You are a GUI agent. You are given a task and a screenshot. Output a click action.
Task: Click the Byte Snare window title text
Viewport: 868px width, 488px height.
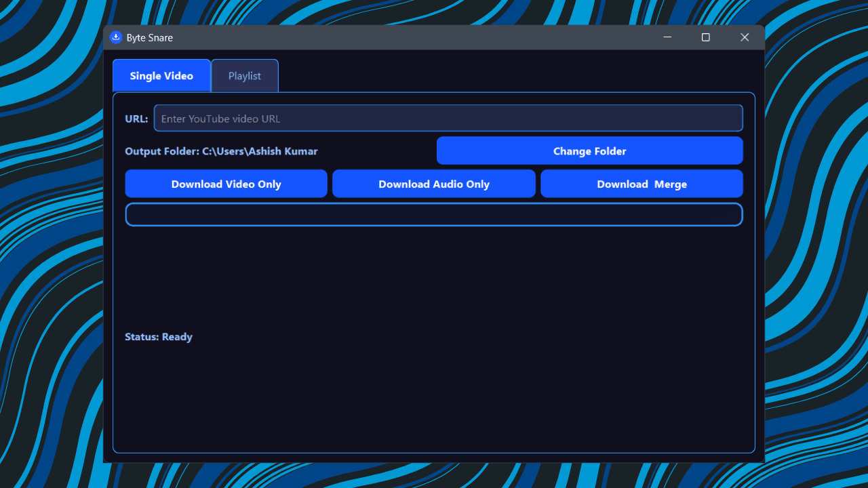coord(150,38)
